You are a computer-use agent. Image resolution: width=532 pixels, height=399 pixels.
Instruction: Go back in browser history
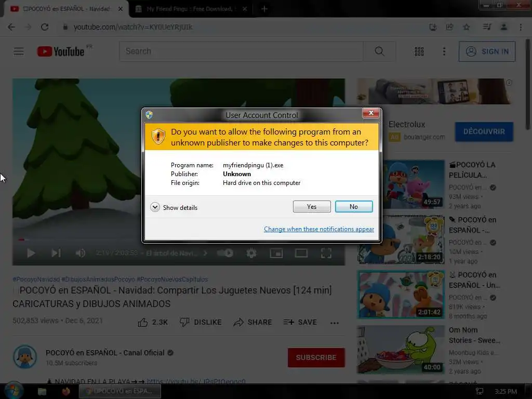coord(11,27)
